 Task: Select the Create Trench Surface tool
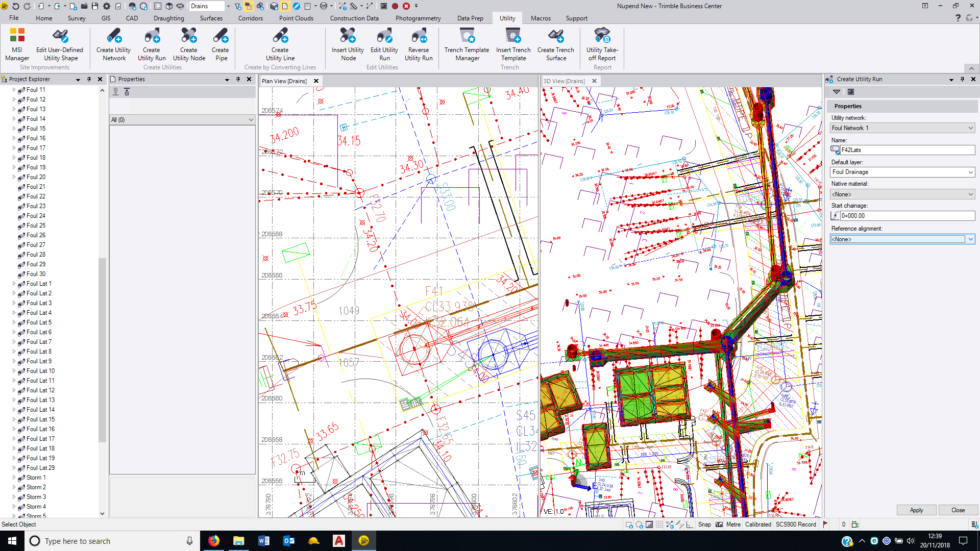coord(555,44)
